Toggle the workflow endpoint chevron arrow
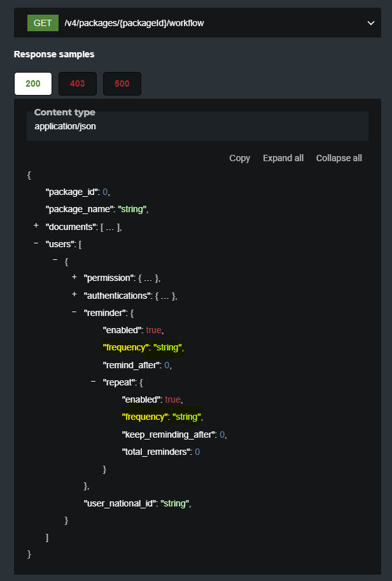392x581 pixels. coord(371,24)
